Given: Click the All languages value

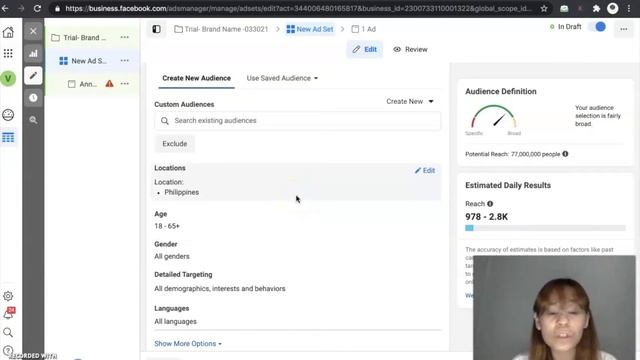Looking at the screenshot, I should 176,322.
